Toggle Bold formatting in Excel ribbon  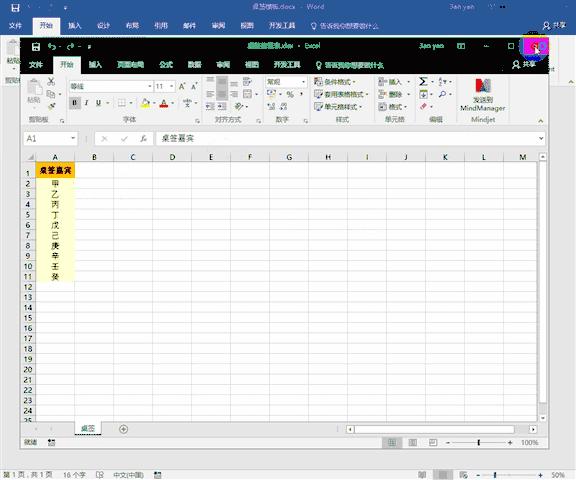point(75,103)
